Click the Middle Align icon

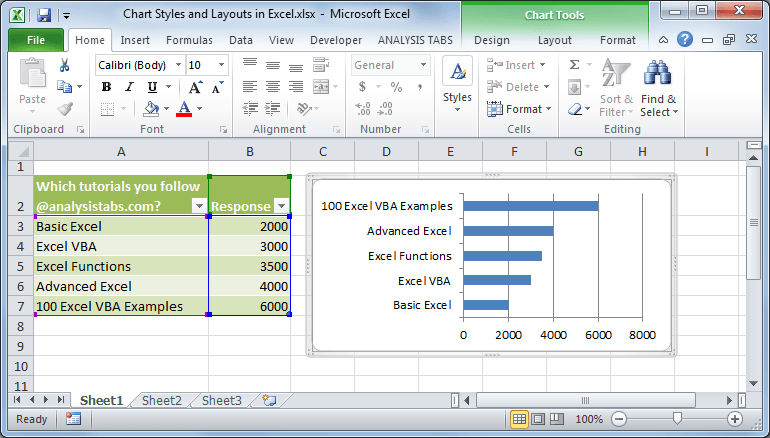point(273,65)
